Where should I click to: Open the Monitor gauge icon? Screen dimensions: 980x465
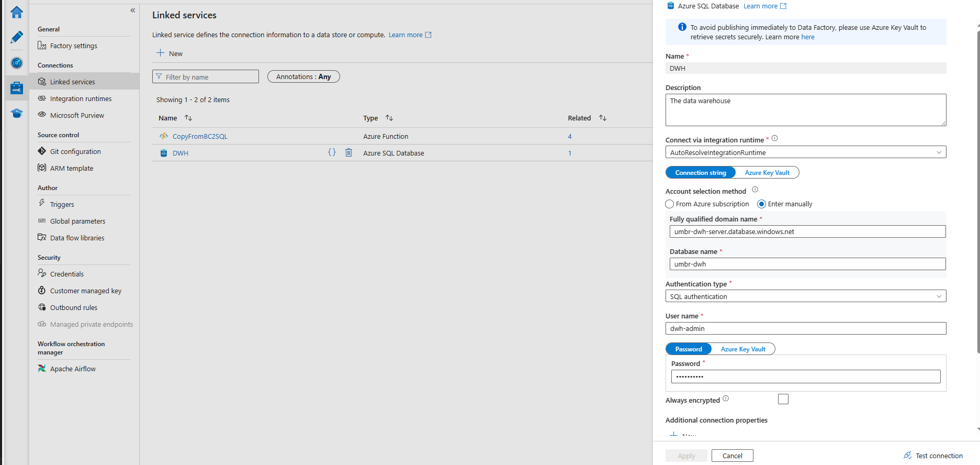tap(17, 63)
